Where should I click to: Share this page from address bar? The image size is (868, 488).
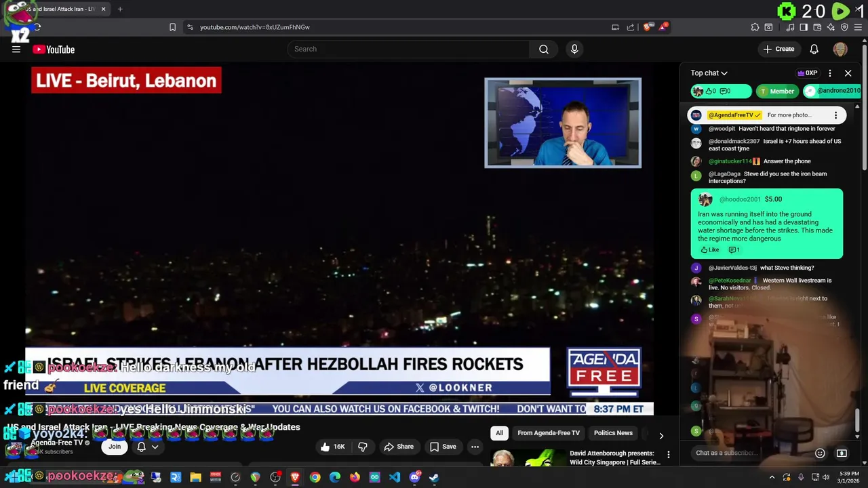[630, 27]
